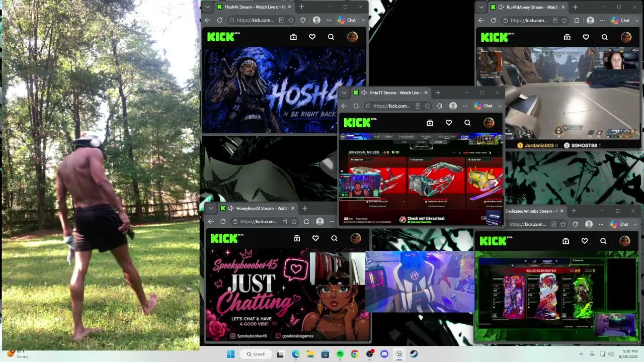Open settings ellipsis menu in DedicatedAmoeba window

pos(601,224)
